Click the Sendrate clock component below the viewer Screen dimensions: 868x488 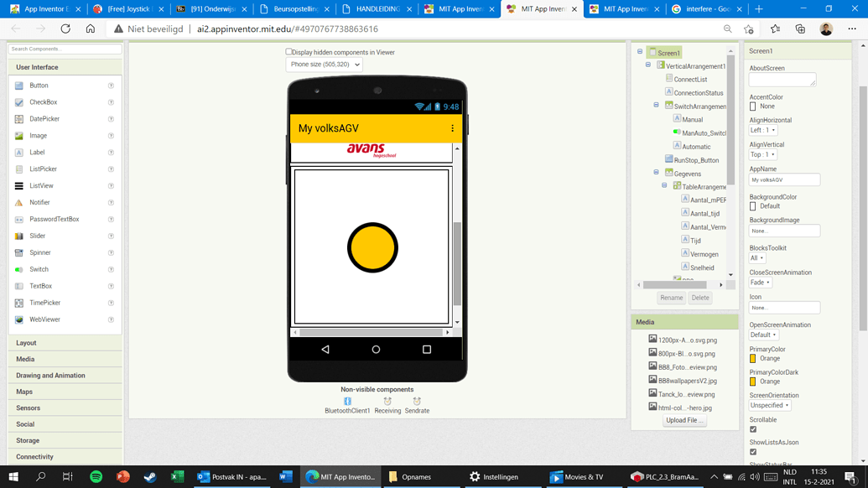tap(417, 404)
